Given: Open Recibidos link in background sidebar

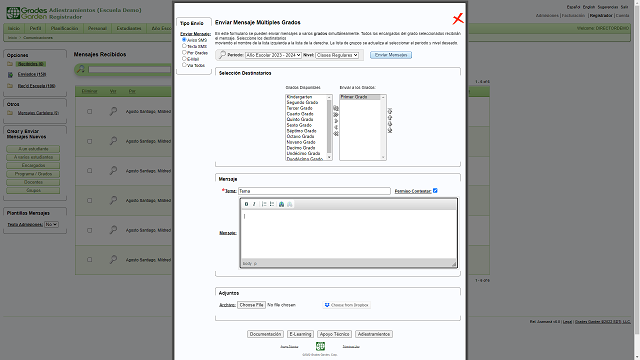Looking at the screenshot, I should (31, 64).
